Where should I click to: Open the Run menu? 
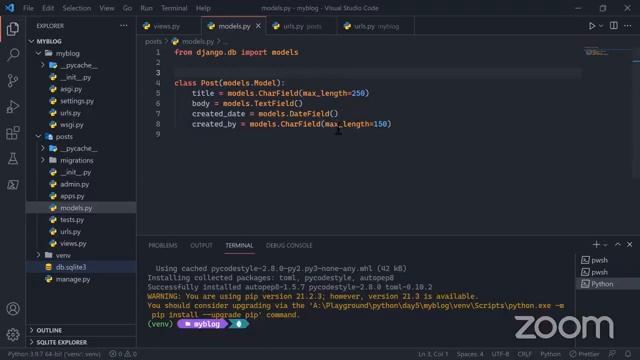(x=146, y=8)
